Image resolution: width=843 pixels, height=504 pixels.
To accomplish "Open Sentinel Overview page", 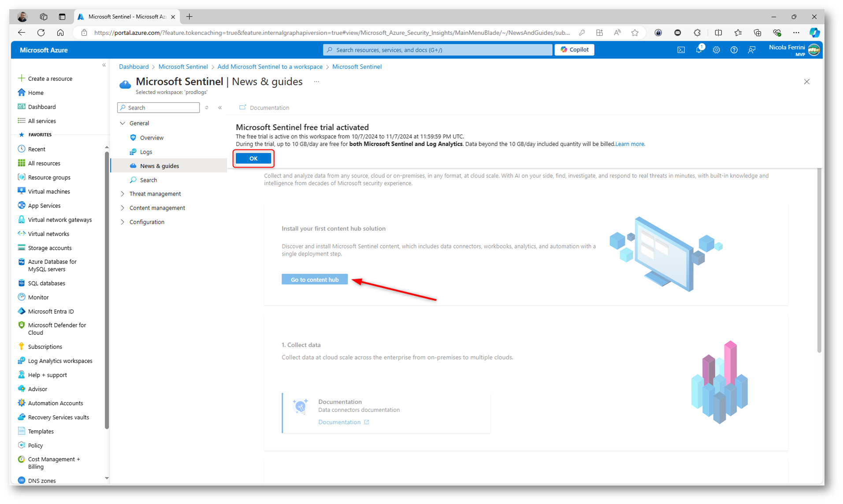I will tap(152, 138).
